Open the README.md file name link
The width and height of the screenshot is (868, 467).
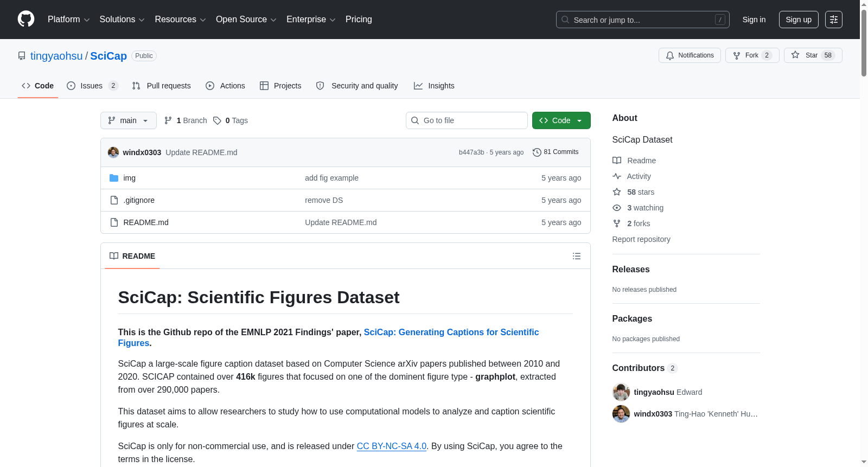(x=146, y=222)
